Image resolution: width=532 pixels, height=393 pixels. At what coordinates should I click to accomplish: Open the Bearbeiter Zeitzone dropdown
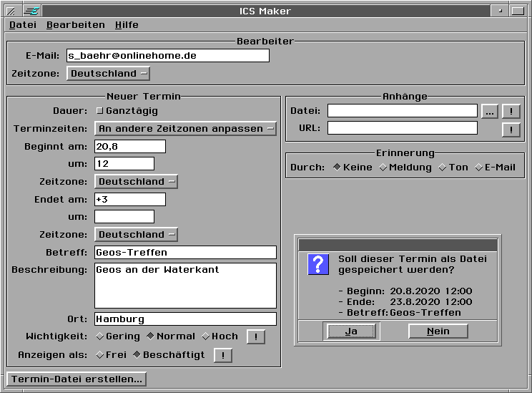(x=108, y=73)
